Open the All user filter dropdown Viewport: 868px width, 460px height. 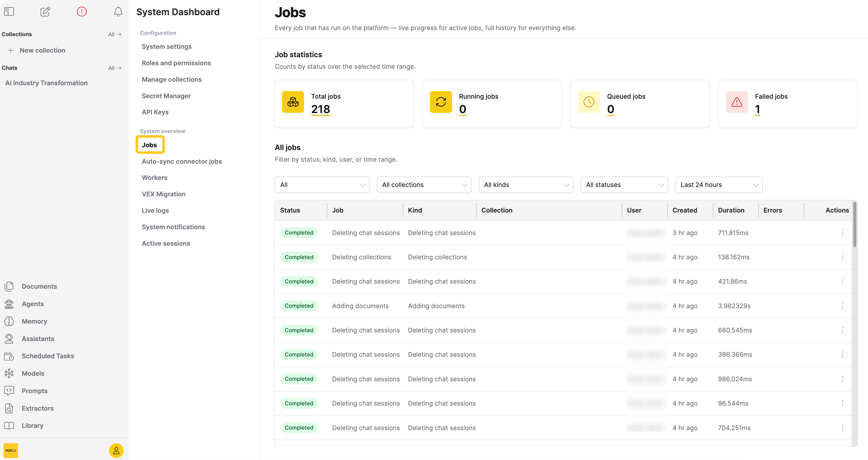point(322,185)
